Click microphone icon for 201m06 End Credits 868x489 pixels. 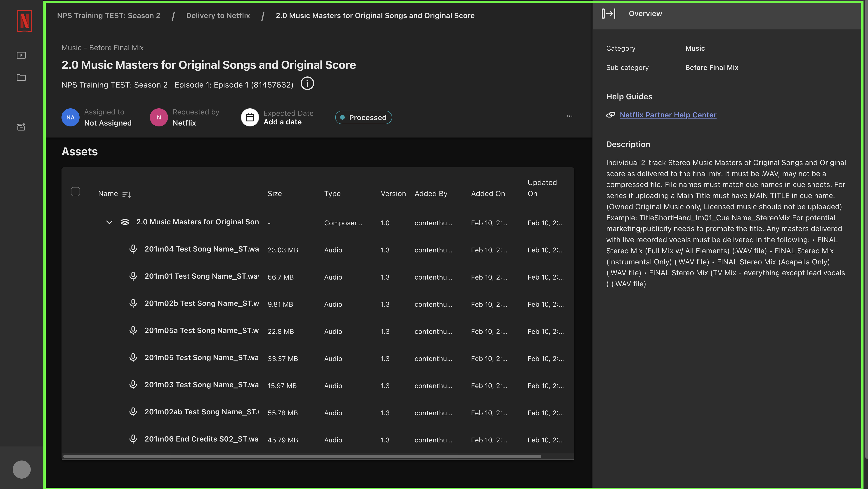133,439
